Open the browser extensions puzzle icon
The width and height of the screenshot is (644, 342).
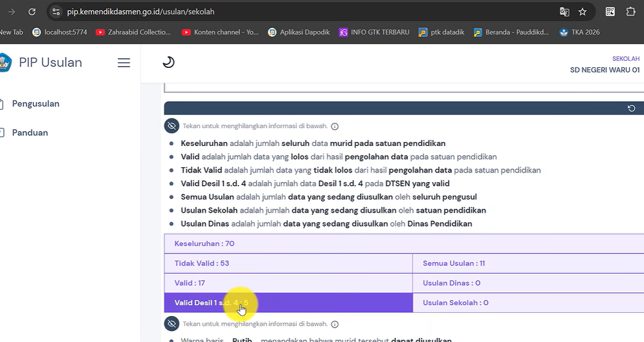(630, 11)
